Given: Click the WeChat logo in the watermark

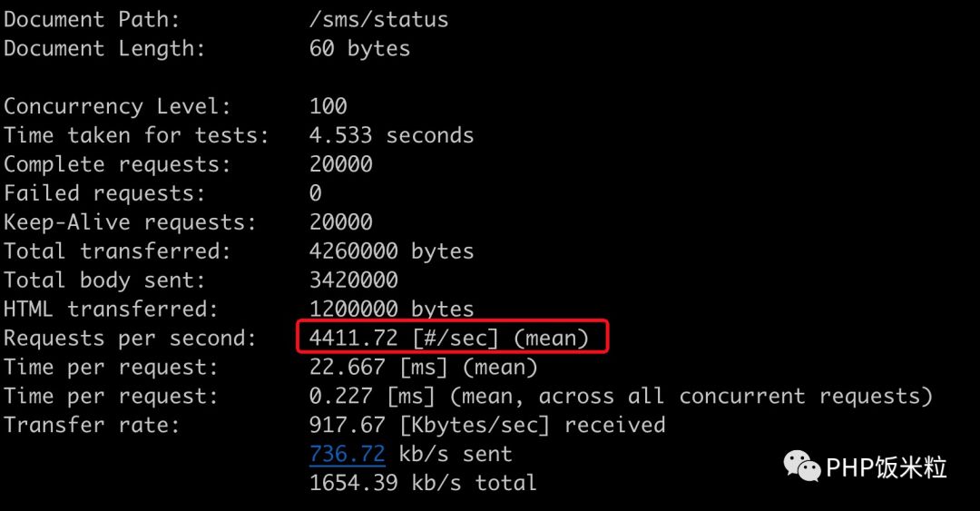Looking at the screenshot, I should pos(802,467).
